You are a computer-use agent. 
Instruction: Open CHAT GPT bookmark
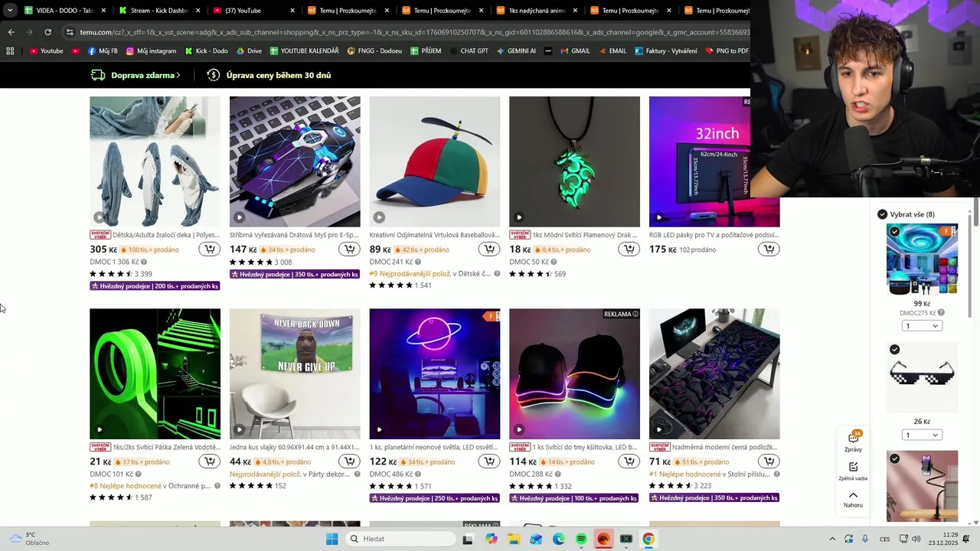click(469, 51)
